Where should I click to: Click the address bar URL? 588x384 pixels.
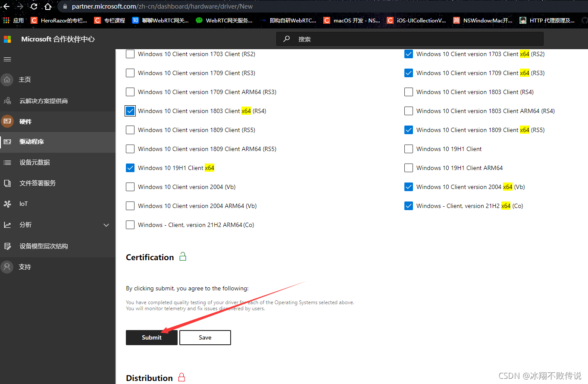[x=162, y=6]
